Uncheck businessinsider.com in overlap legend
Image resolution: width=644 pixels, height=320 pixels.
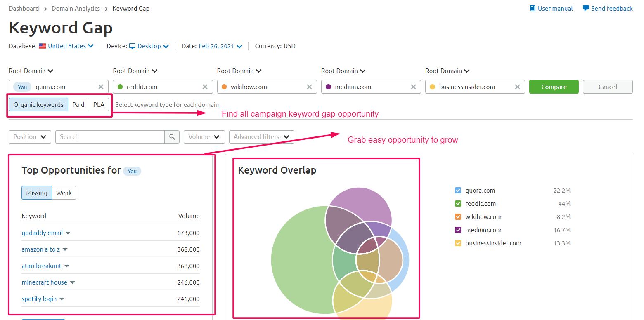click(458, 243)
